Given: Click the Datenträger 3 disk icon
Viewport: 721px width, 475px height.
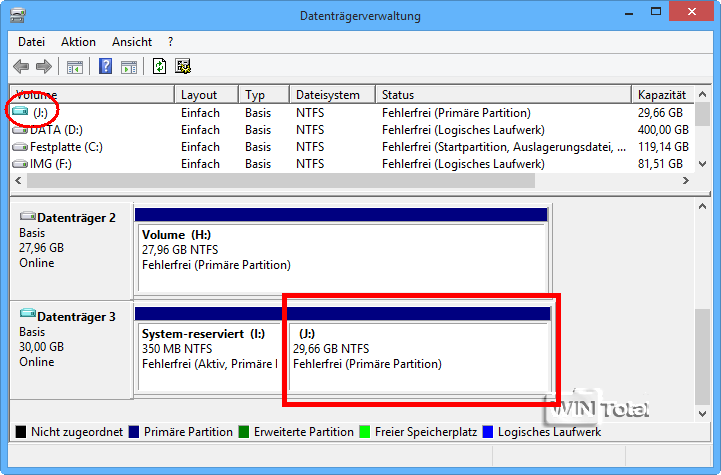Looking at the screenshot, I should [x=28, y=314].
